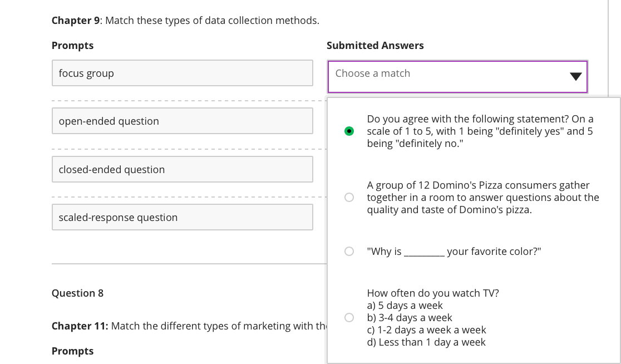Screen dimensions: 621x364
Task: Pick the favorite color open-ended answer
Action: coord(349,251)
